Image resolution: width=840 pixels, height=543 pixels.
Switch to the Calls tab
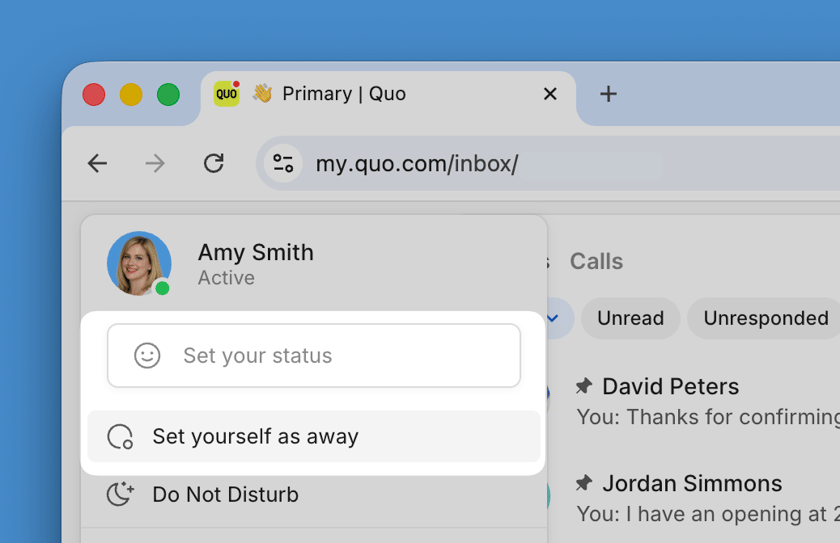pyautogui.click(x=596, y=261)
